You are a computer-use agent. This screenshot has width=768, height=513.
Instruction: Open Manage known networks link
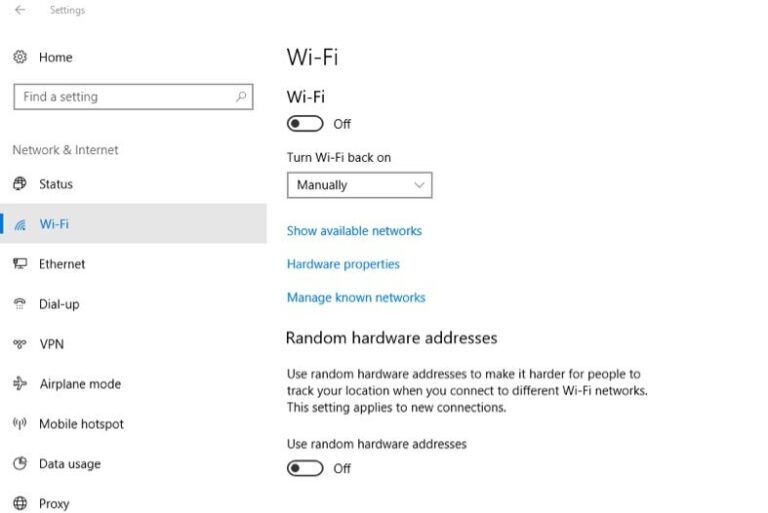click(356, 298)
